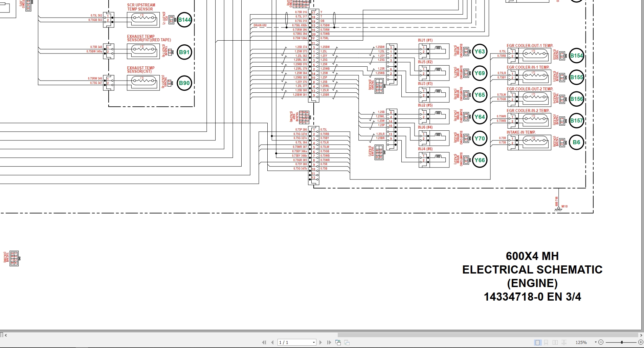644x348 pixels.
Task: Click the 125% zoom label
Action: (x=581, y=342)
